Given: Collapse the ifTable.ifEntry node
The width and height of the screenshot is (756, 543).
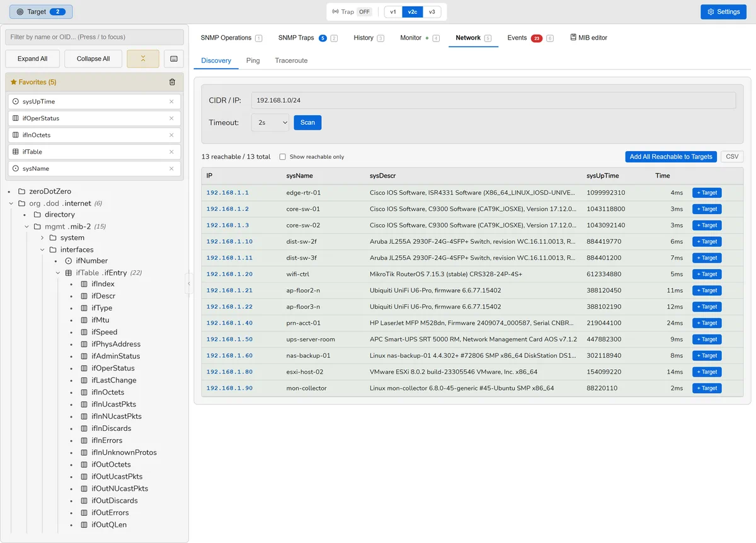Looking at the screenshot, I should coord(58,273).
